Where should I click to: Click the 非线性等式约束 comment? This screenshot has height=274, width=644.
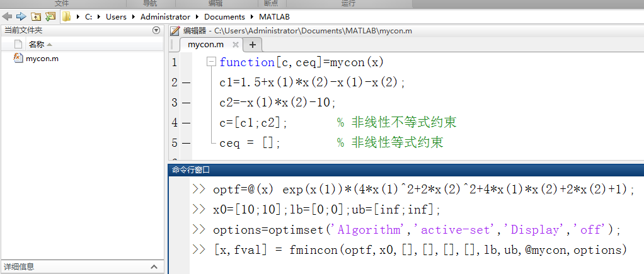[x=398, y=142]
